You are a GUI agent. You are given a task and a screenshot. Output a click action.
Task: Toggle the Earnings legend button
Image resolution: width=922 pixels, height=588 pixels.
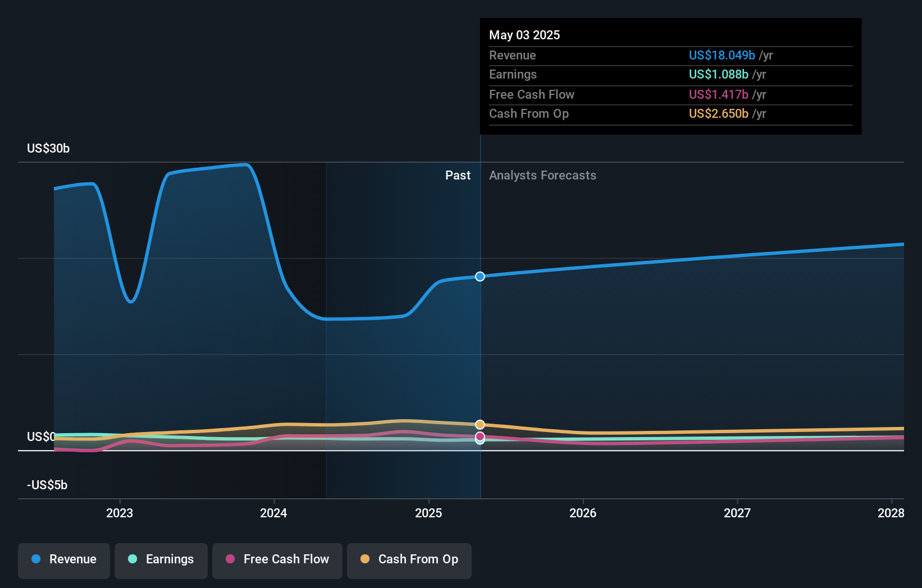[x=161, y=561]
